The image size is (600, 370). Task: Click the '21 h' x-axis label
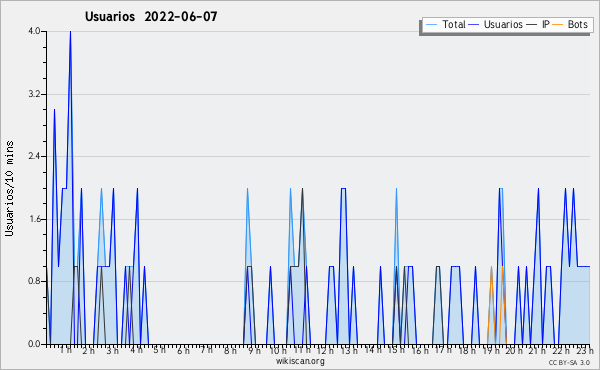pyautogui.click(x=537, y=350)
